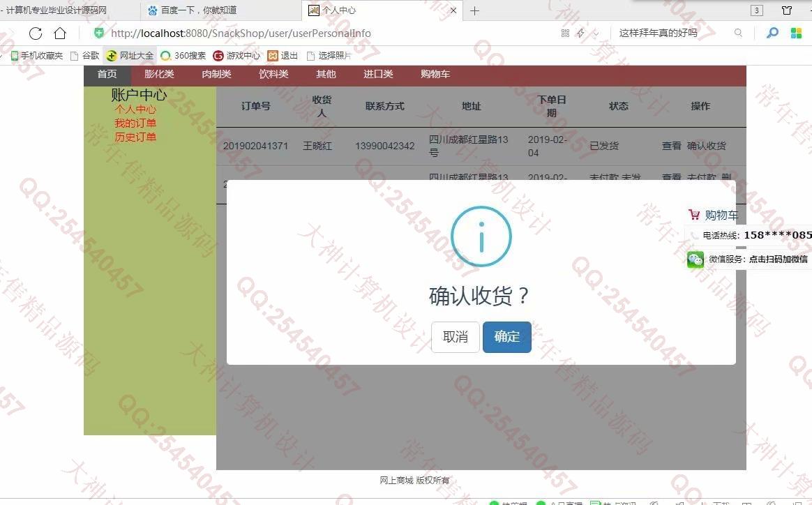Click the blue search tool icon
812x505 pixels.
coord(772,33)
